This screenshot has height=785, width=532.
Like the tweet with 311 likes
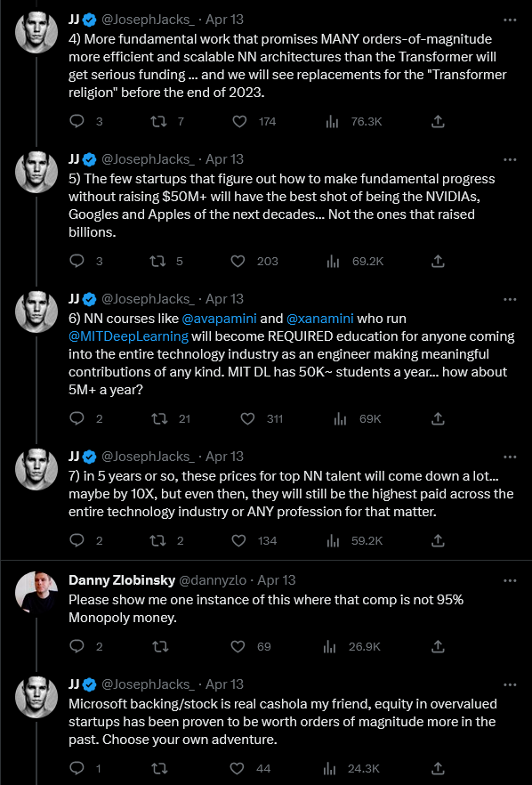[247, 418]
